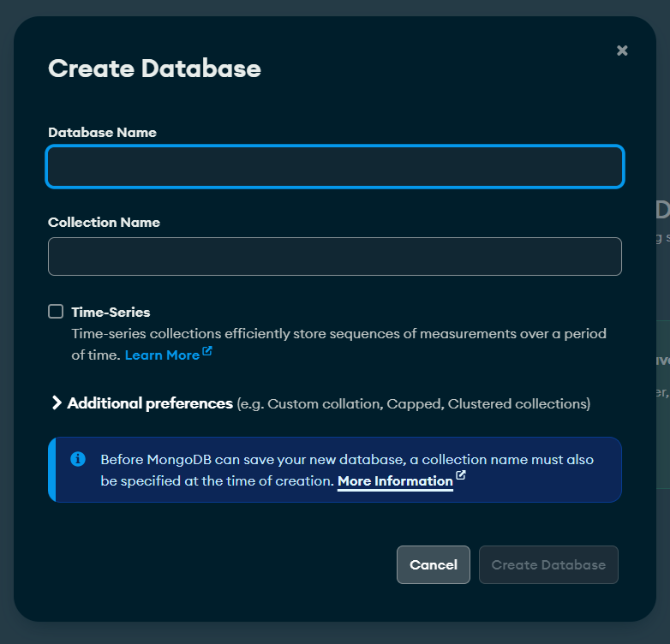Open the Learn More link

[162, 355]
